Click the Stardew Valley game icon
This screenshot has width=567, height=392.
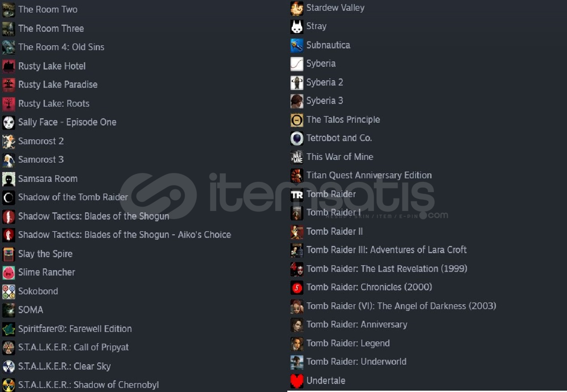297,8
